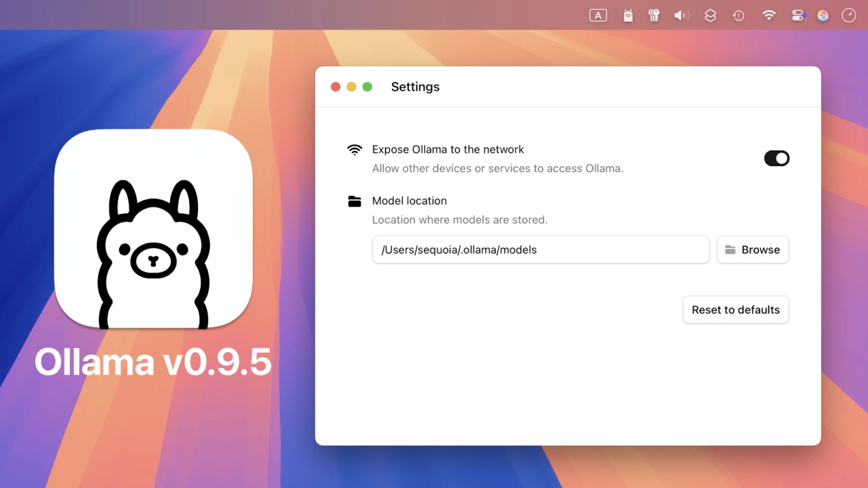Click the stacked layers menu bar icon
Screen dimensions: 868x488
[710, 16]
